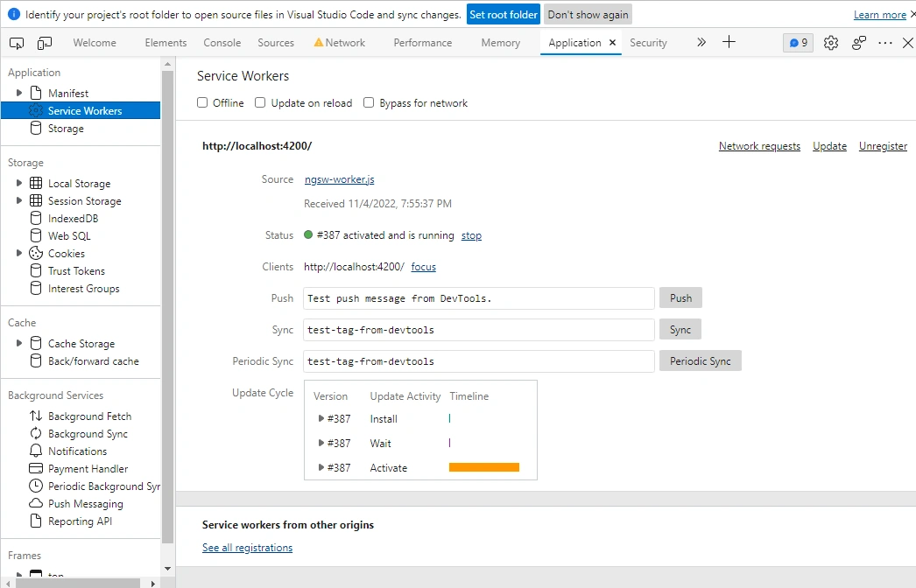
Task: Click the sidebar vertical scrollbar thumb
Action: (167, 307)
